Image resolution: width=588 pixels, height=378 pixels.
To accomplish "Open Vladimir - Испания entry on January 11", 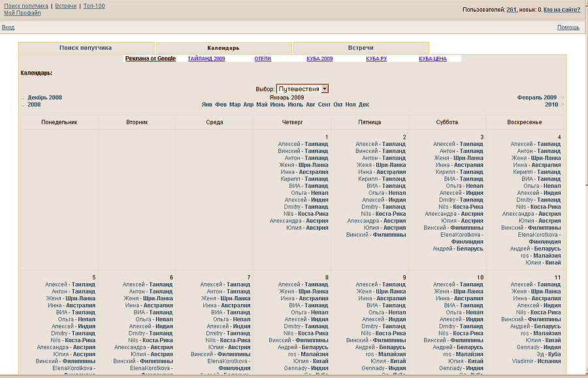I will click(x=536, y=362).
